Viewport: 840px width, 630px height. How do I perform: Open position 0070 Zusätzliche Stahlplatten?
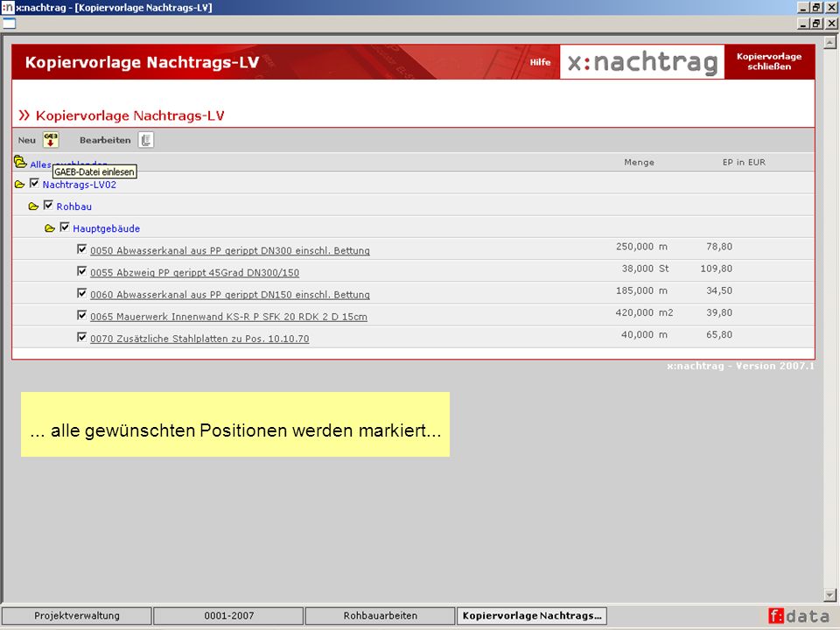[199, 339]
